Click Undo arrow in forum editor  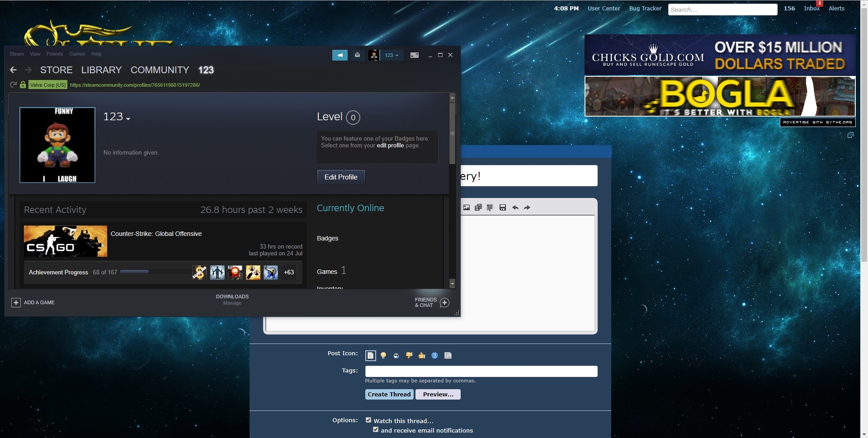coord(515,207)
